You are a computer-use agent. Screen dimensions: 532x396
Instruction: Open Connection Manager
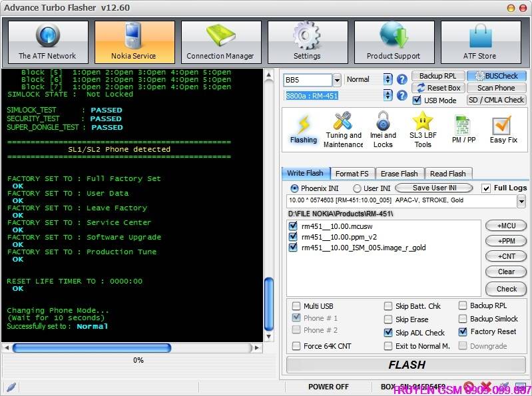[x=221, y=42]
